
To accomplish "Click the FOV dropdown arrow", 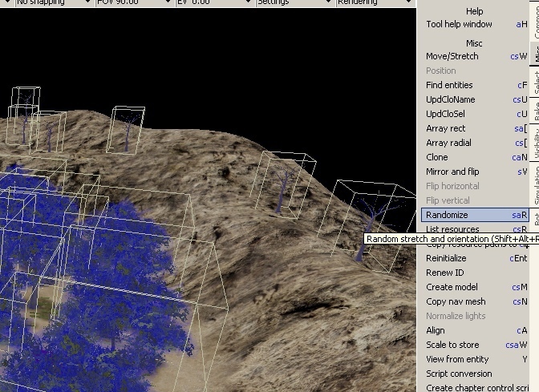I will [168, 2].
